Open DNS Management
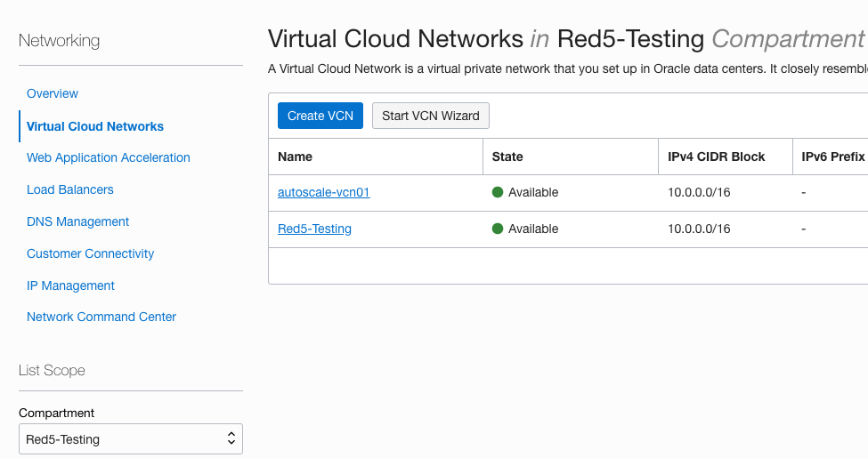Screen dimensions: 868x458 pos(78,221)
